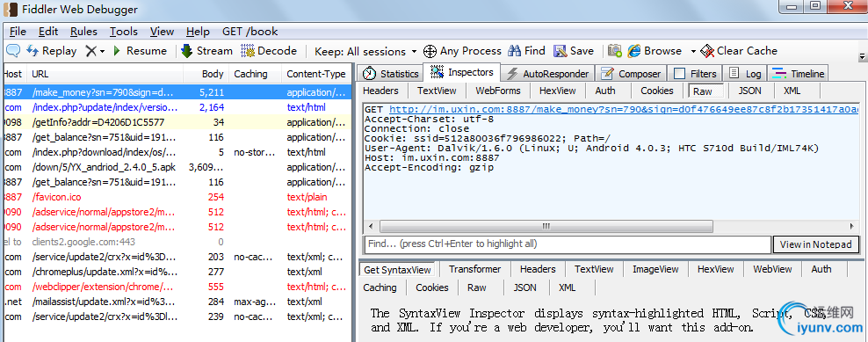Click the Resume play icon
The height and width of the screenshot is (342, 868).
click(x=117, y=51)
